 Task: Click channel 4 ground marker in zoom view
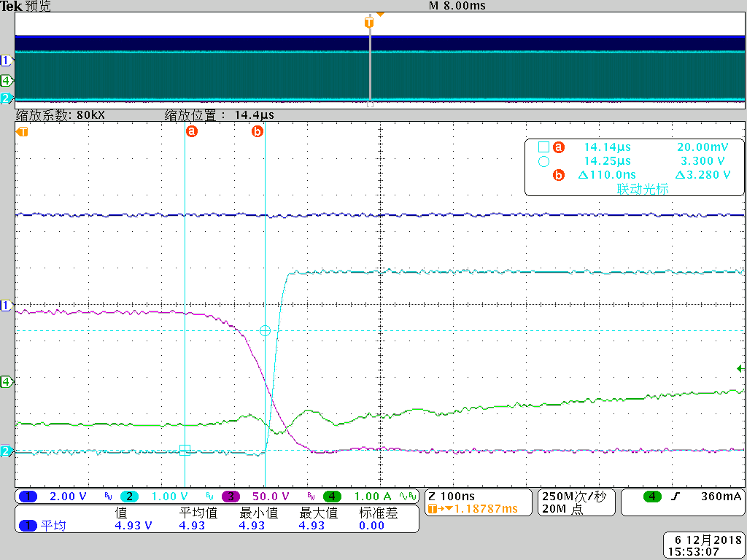(x=6, y=381)
